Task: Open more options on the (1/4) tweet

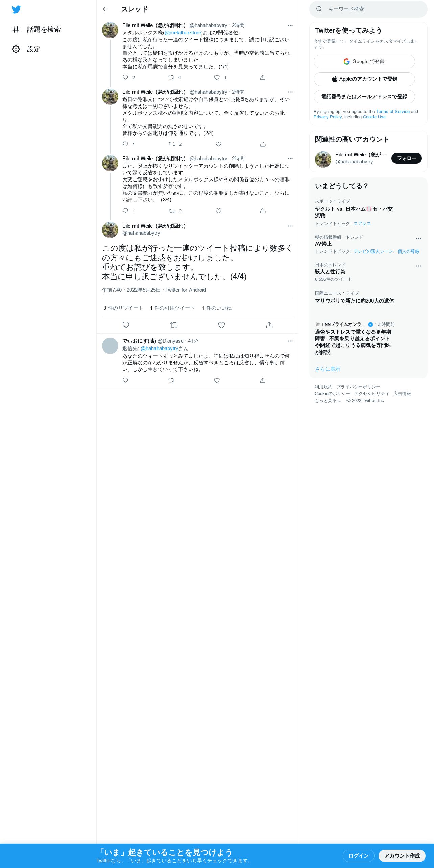Action: pyautogui.click(x=290, y=25)
